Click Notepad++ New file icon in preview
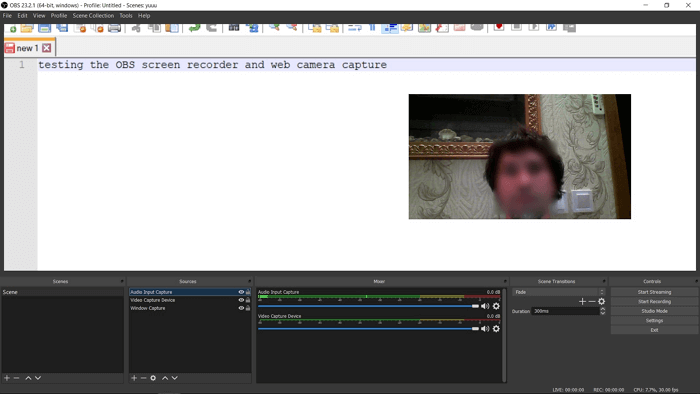The image size is (700, 394). pos(12,28)
